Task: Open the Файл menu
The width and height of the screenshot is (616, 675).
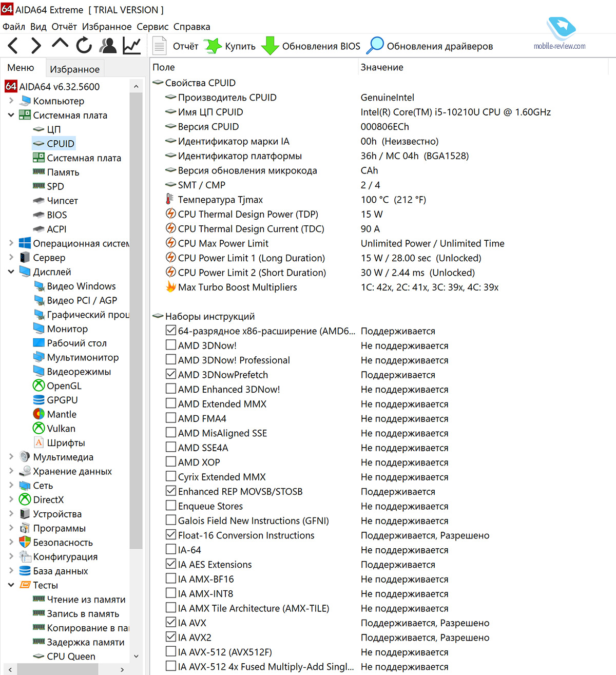Action: (14, 27)
